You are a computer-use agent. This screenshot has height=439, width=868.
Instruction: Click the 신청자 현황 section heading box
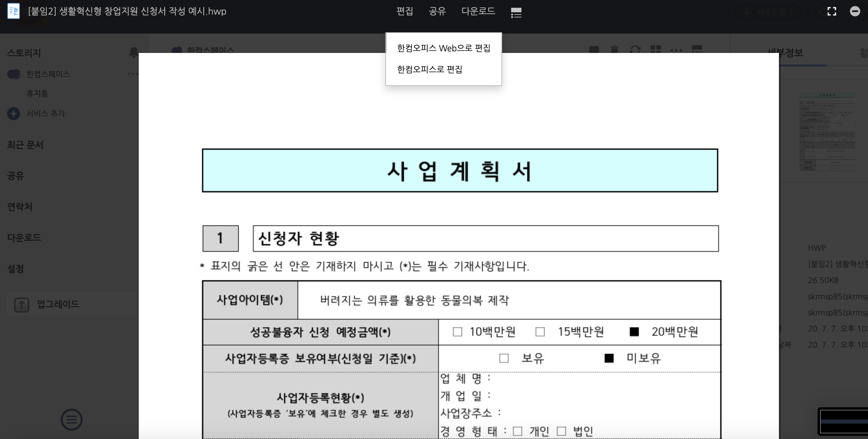(486, 239)
